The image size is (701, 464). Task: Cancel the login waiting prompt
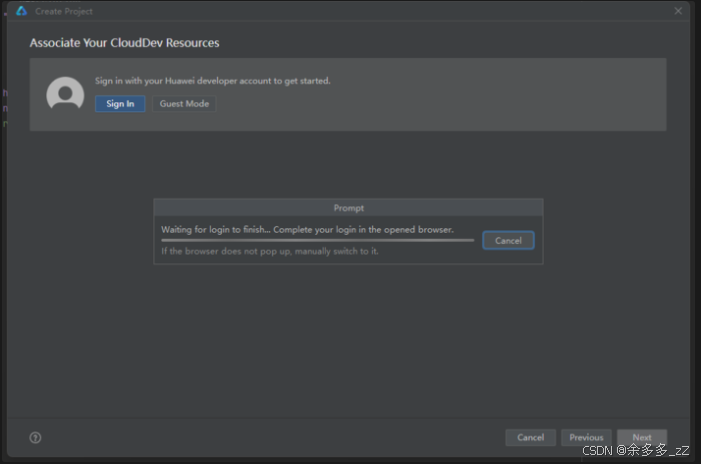[x=508, y=240]
